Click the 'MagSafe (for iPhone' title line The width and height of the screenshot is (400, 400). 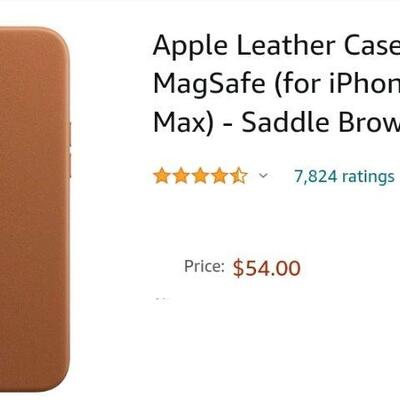tap(276, 84)
